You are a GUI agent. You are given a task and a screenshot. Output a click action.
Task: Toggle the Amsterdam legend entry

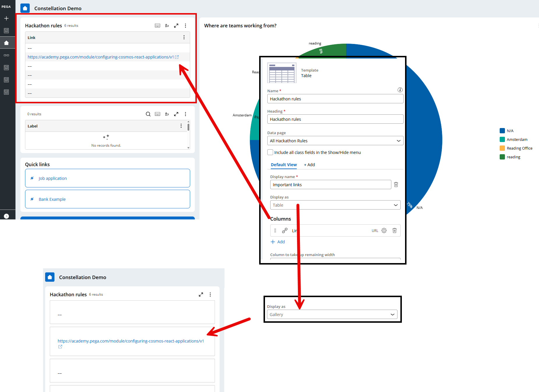(x=502, y=139)
